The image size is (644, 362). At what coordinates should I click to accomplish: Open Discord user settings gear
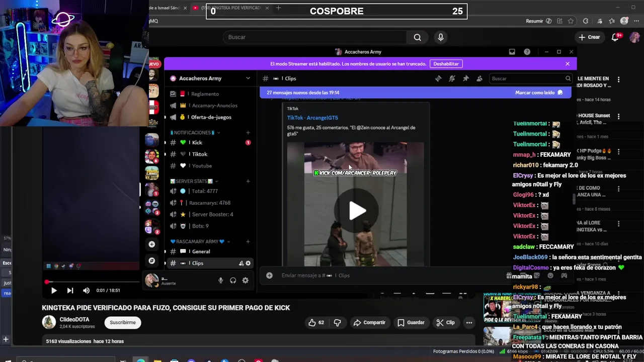click(x=246, y=281)
